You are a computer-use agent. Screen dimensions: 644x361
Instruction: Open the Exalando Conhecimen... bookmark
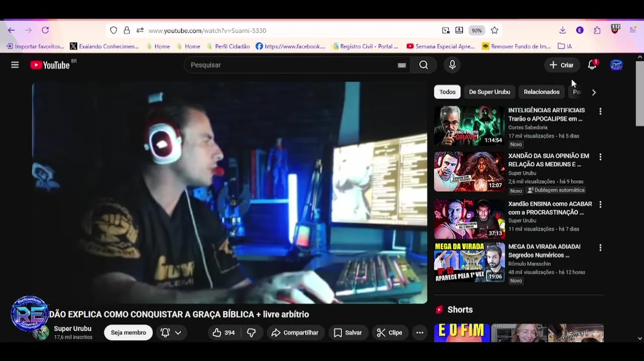coord(104,46)
